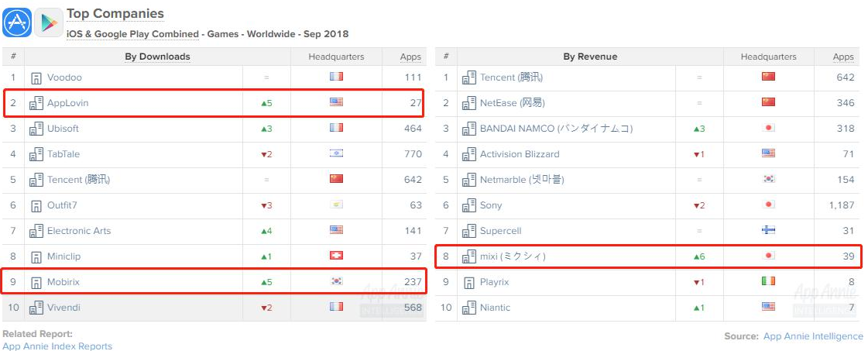The width and height of the screenshot is (868, 351).
Task: Open the Electronic Arts company link
Action: tap(79, 231)
